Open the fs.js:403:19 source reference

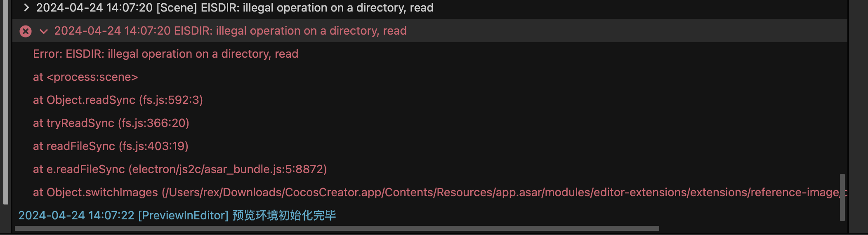153,146
